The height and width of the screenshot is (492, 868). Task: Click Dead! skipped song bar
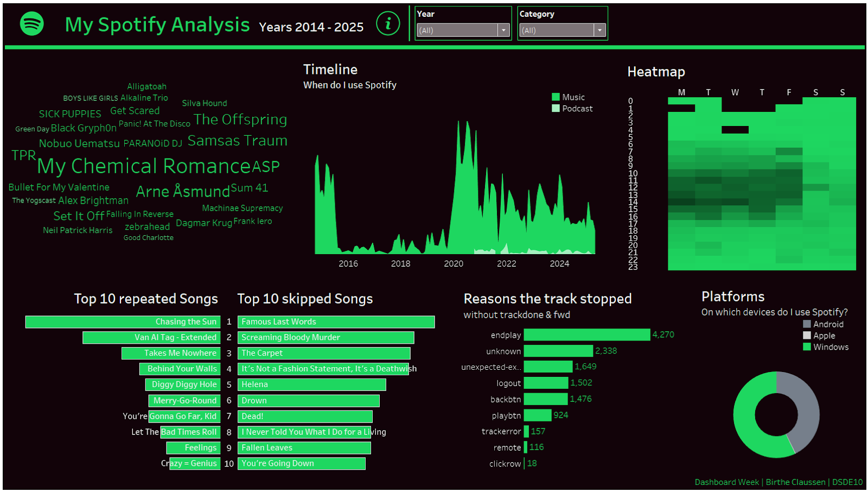coord(305,417)
